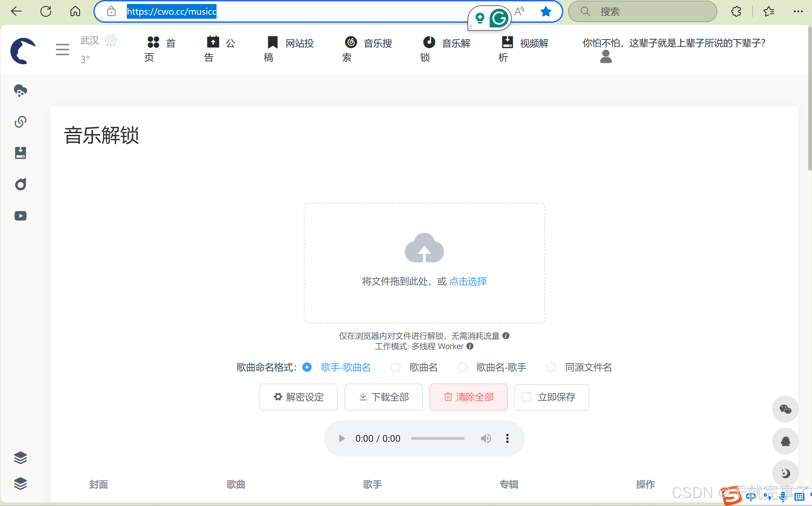Click the favorite star in address bar
812x506 pixels.
[546, 12]
